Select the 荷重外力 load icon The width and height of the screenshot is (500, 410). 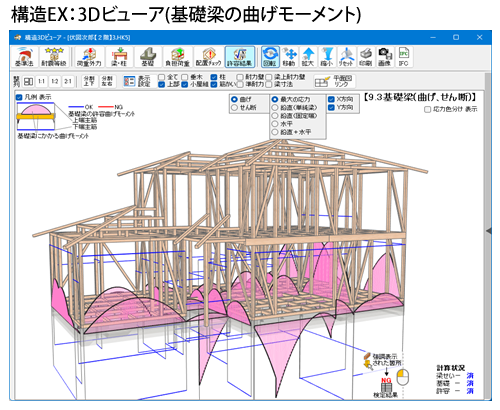(89, 57)
